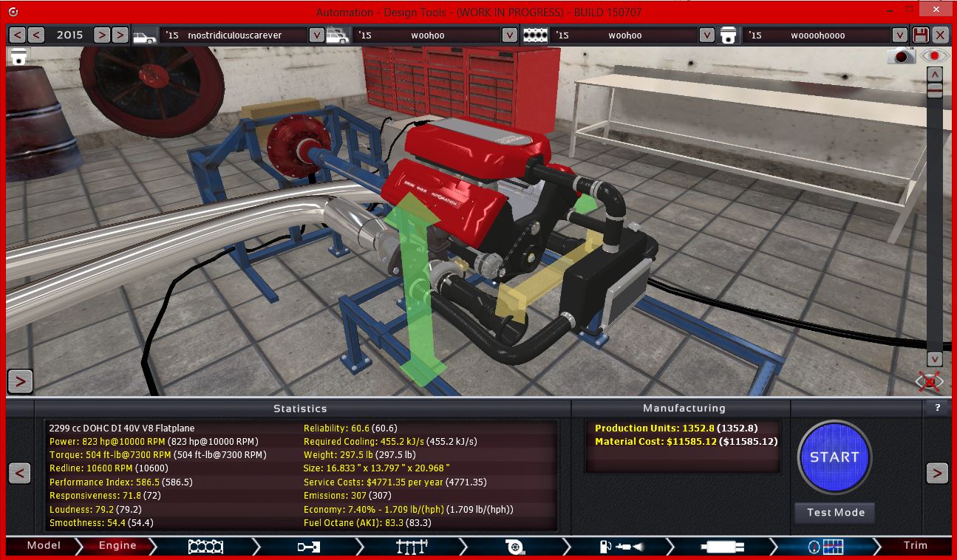
Task: Open the valvetrain setup tab icon
Action: coord(411,547)
